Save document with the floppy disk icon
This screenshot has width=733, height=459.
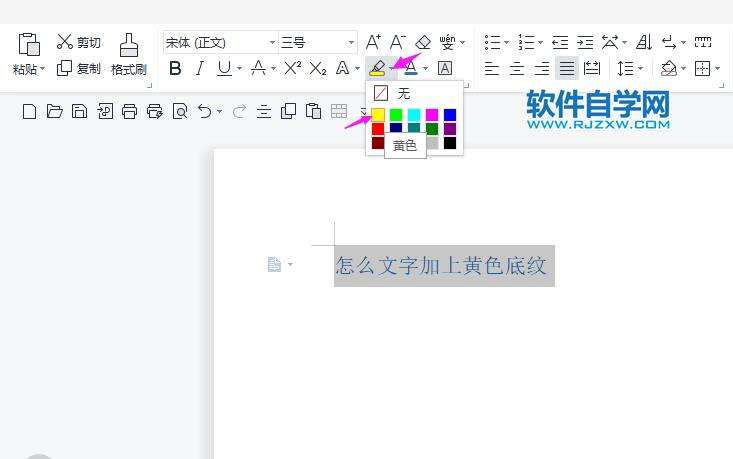79,111
